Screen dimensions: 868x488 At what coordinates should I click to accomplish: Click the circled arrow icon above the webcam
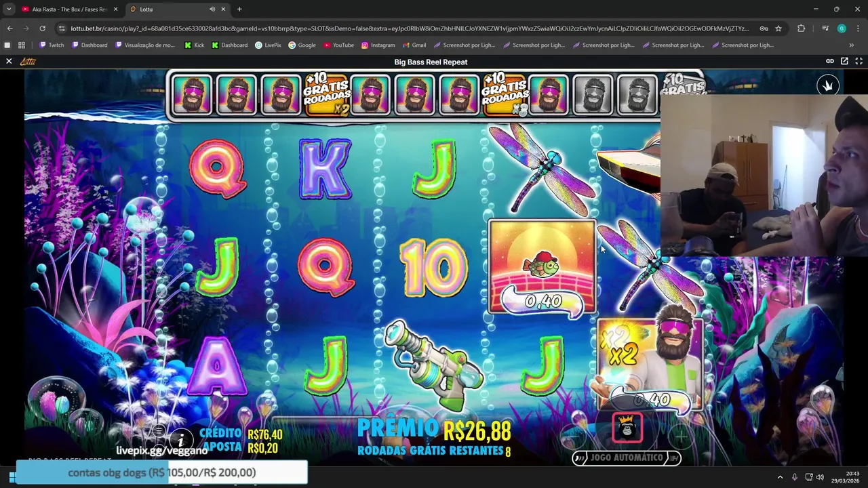click(827, 85)
